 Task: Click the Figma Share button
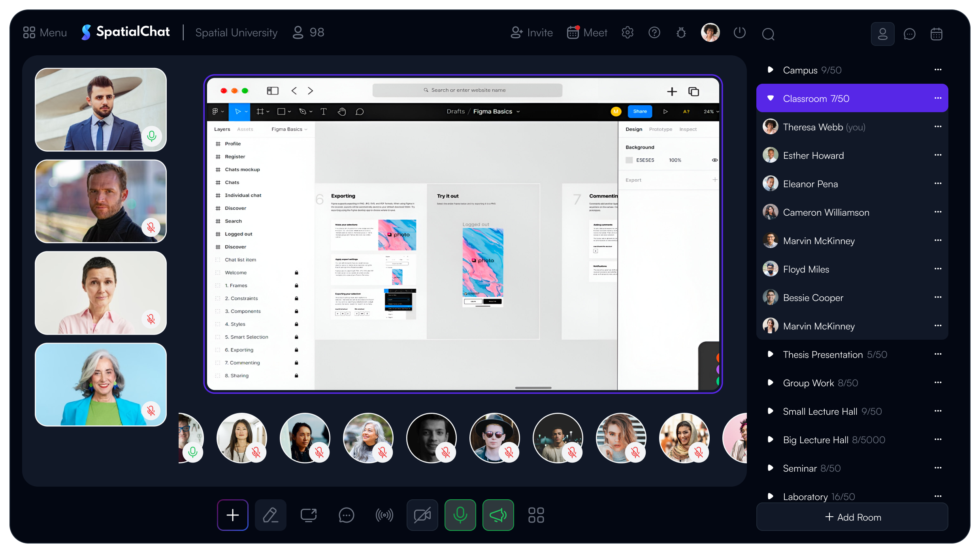coord(640,111)
